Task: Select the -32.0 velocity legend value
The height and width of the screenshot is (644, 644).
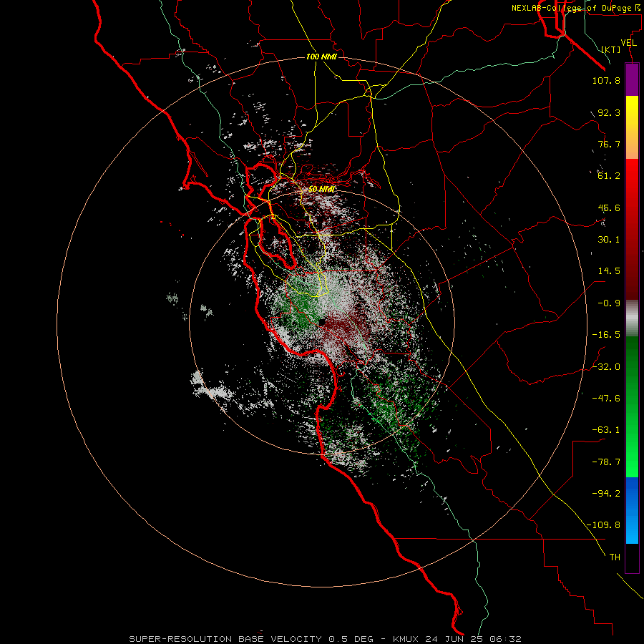Action: point(606,367)
